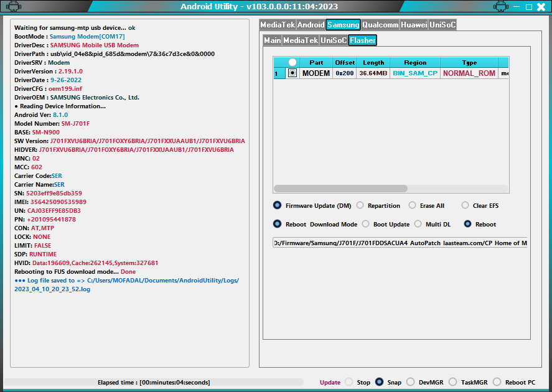Click the firmware file path field
552x392 pixels.
[400, 243]
